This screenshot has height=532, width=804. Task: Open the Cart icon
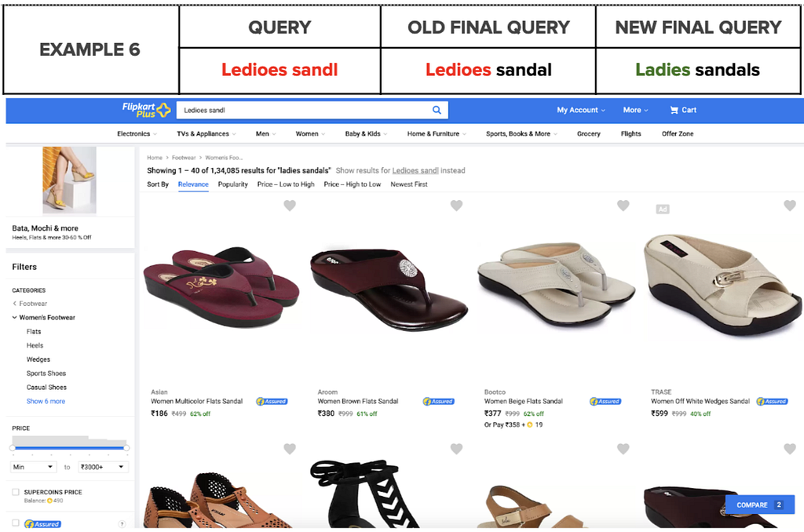click(x=674, y=110)
